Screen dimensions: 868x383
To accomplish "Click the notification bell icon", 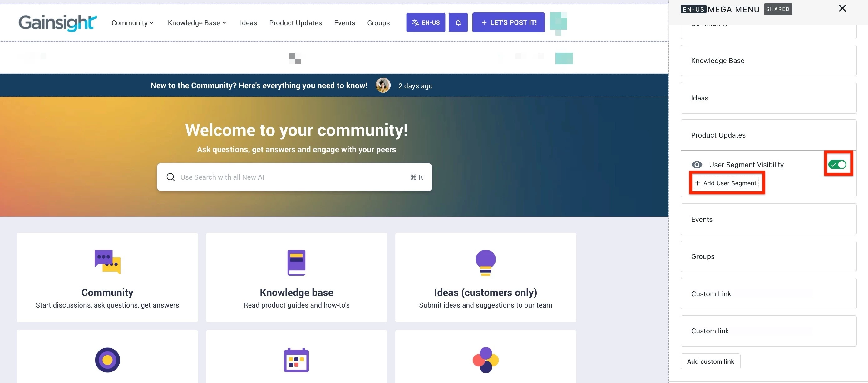I will pos(458,22).
